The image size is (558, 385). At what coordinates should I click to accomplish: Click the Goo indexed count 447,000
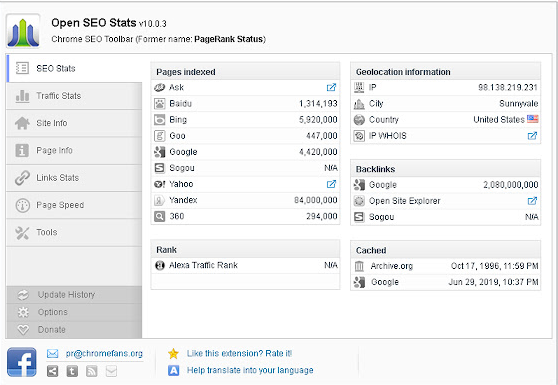tap(322, 136)
